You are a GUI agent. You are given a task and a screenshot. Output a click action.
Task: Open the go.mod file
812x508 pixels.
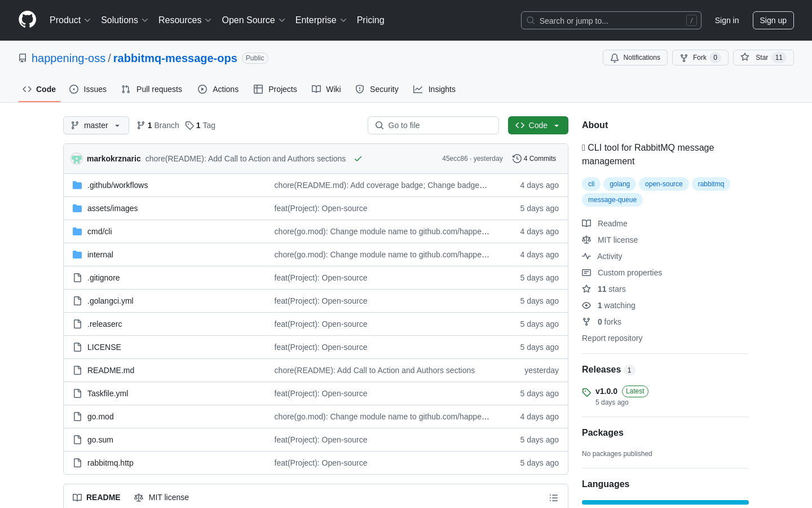[x=100, y=417]
